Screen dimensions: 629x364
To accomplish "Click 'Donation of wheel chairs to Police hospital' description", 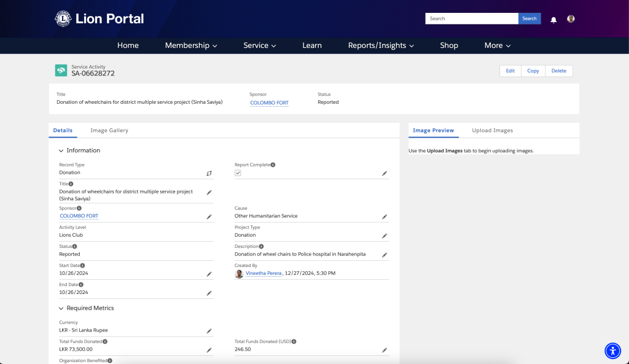I will 300,254.
